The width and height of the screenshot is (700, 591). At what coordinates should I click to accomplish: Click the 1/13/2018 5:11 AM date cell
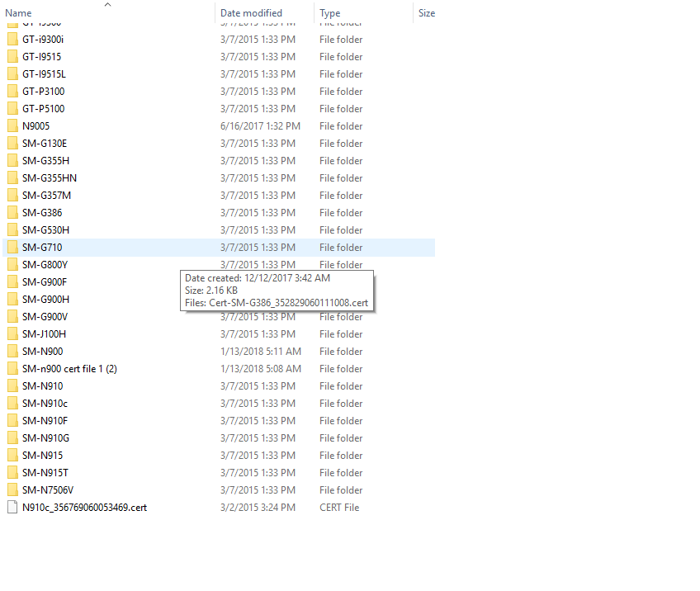click(x=261, y=352)
